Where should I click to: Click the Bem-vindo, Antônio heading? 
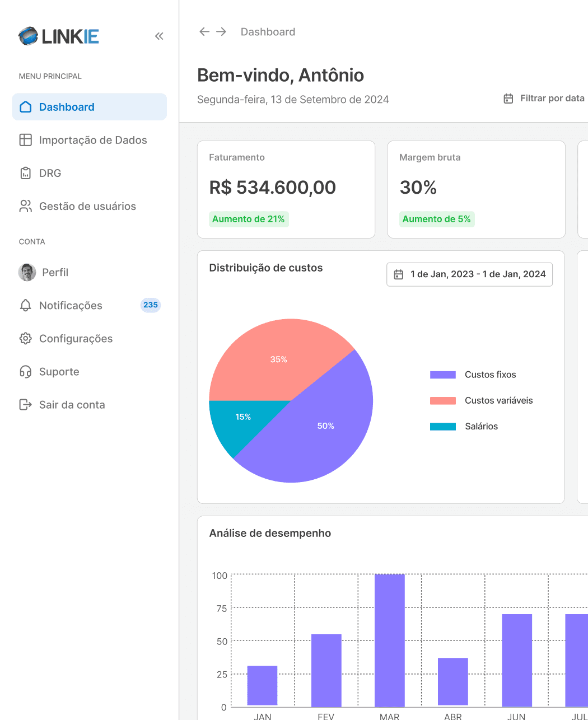tap(281, 75)
